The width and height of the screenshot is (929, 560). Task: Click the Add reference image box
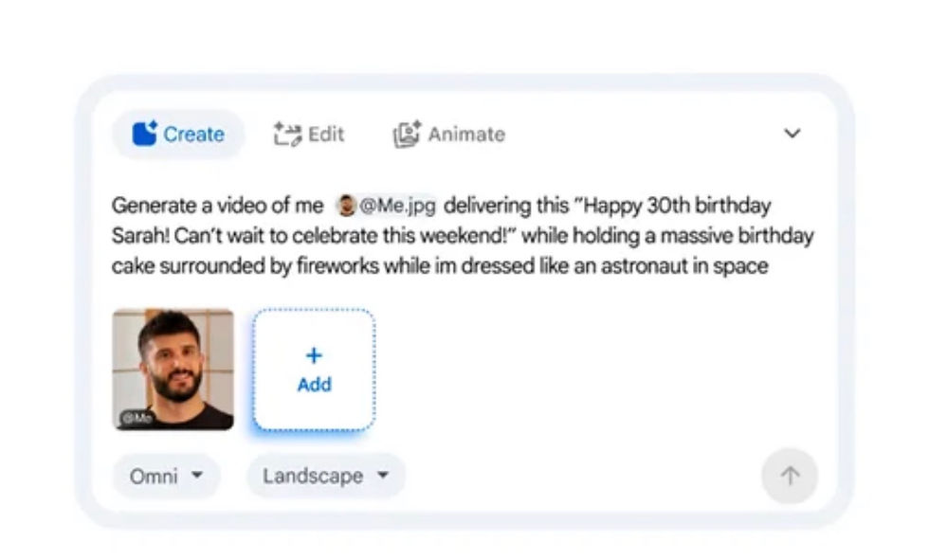(314, 370)
